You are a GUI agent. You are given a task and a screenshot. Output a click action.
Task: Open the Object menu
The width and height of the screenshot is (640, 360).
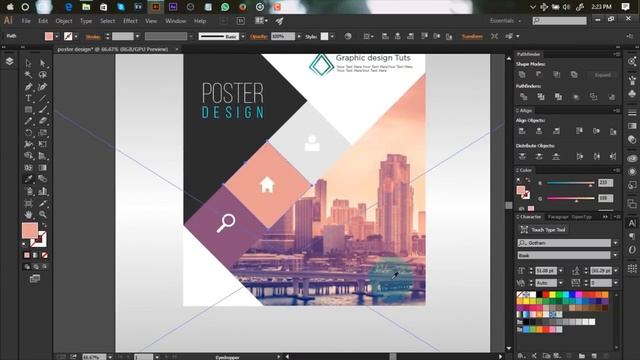[x=64, y=21]
